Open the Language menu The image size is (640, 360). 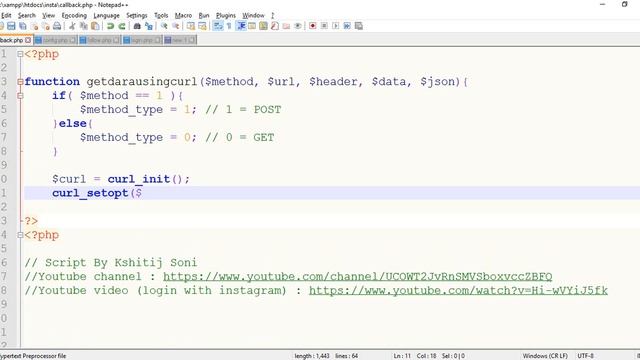click(x=107, y=16)
